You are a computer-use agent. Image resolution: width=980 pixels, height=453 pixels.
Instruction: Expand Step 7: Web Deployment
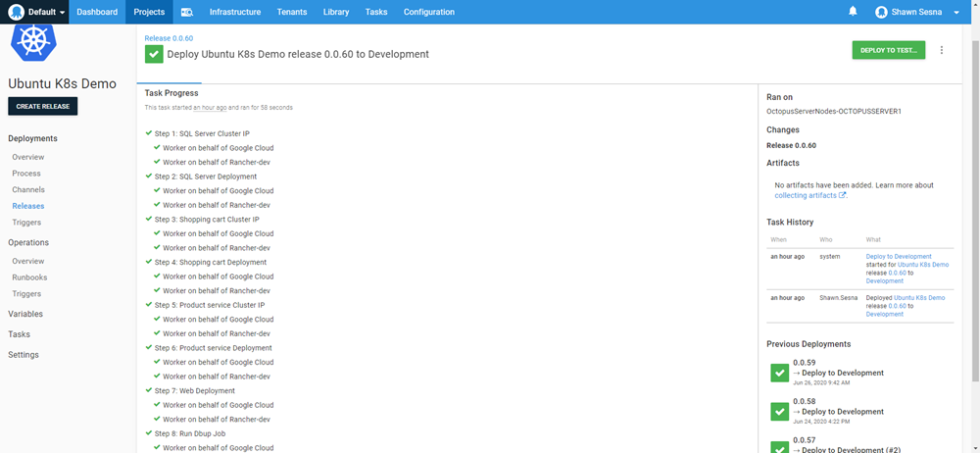coord(194,390)
